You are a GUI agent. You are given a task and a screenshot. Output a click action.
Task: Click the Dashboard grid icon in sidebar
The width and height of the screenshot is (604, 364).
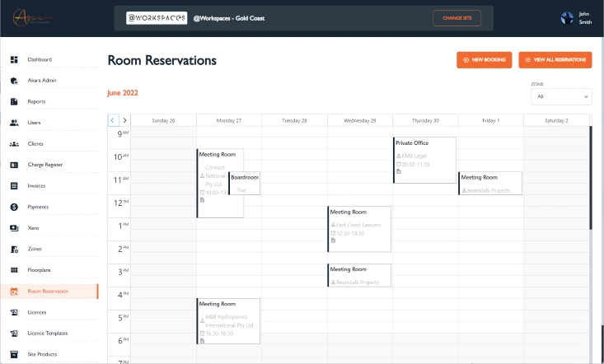14,60
